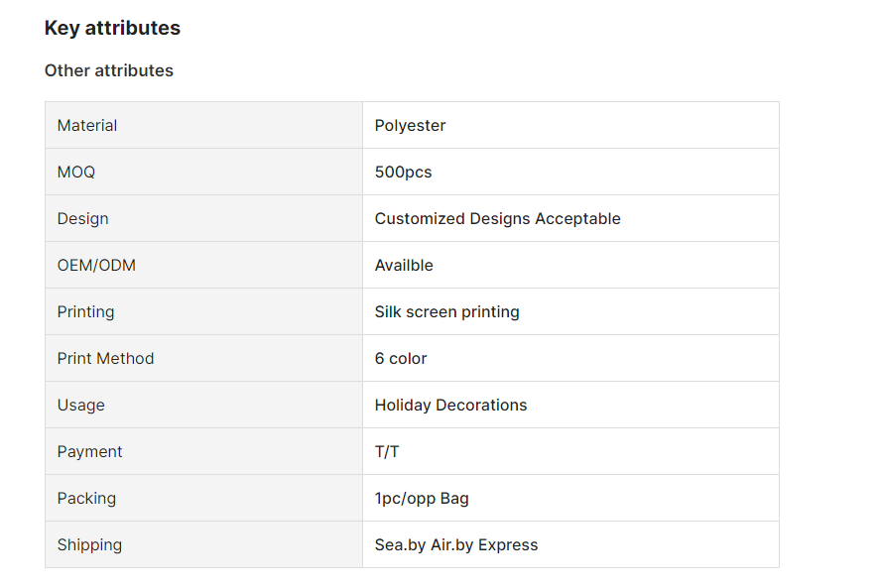Click Sea.by Air.by Express shipping value
The height and width of the screenshot is (588, 880).
coord(456,544)
